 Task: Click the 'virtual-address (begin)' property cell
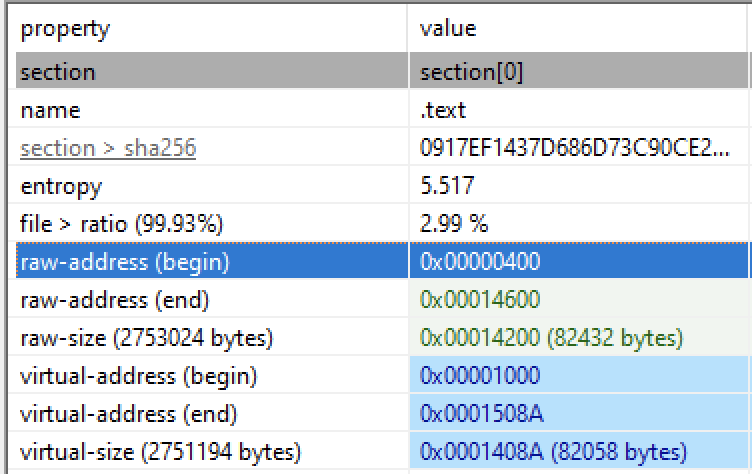point(138,376)
